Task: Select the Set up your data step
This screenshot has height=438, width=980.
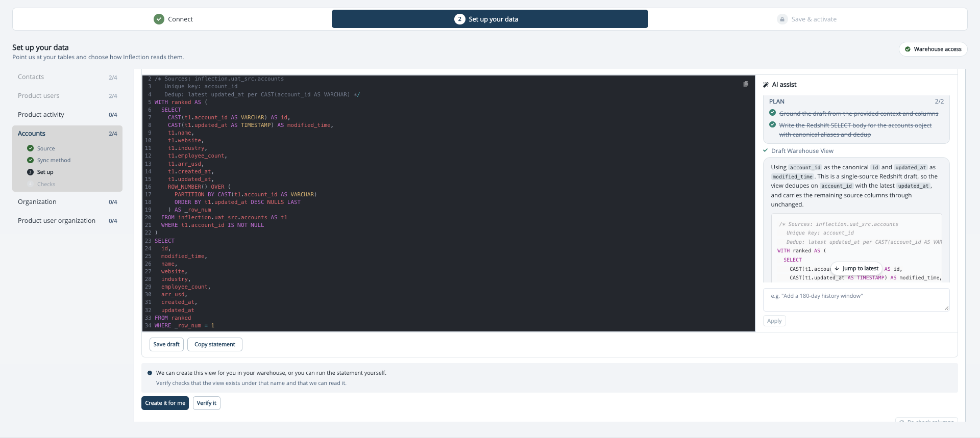Action: point(490,19)
